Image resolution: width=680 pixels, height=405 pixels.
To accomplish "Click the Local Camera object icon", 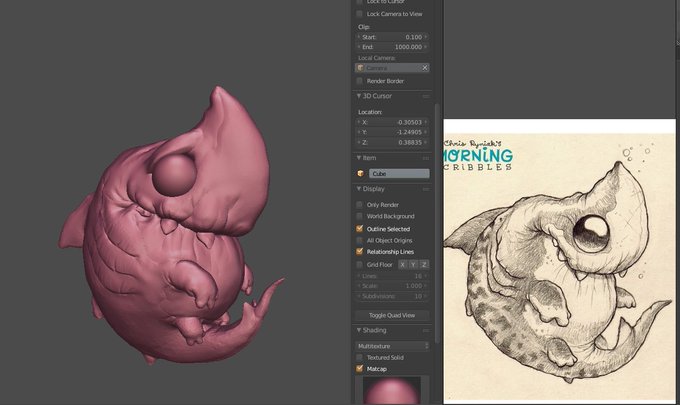I will [360, 68].
